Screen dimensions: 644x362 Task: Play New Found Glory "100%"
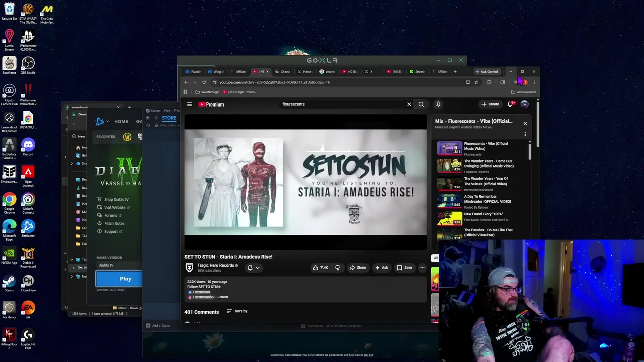(475, 218)
